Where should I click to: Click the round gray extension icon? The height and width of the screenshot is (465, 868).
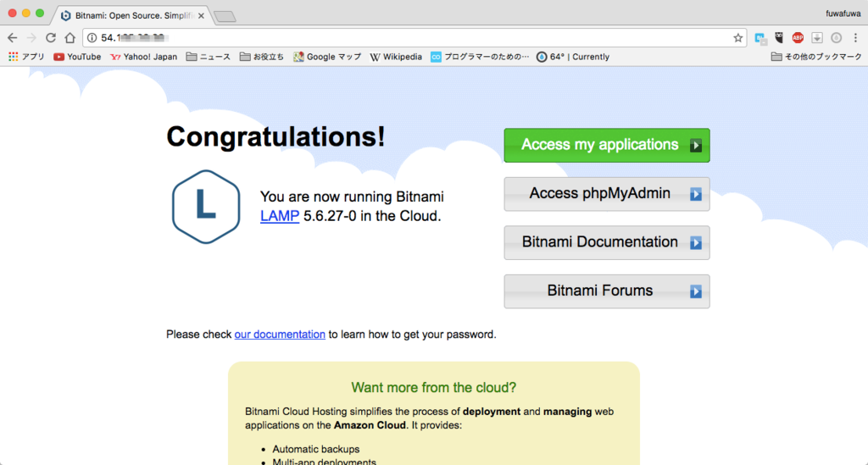tap(836, 37)
